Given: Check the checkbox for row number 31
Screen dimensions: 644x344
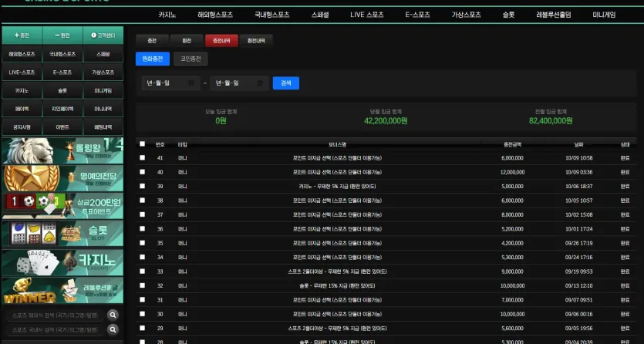Looking at the screenshot, I should click(x=142, y=300).
